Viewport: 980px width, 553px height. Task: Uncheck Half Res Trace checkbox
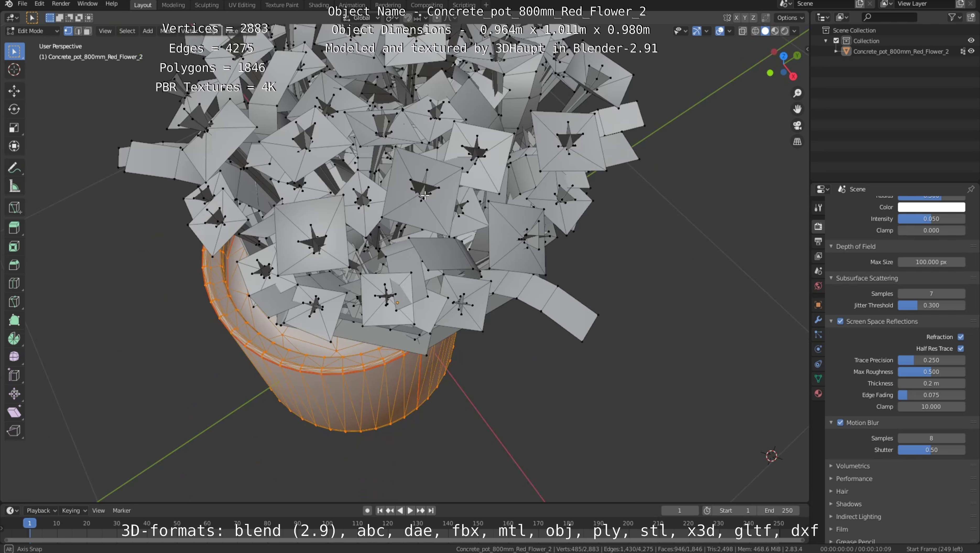pyautogui.click(x=961, y=349)
